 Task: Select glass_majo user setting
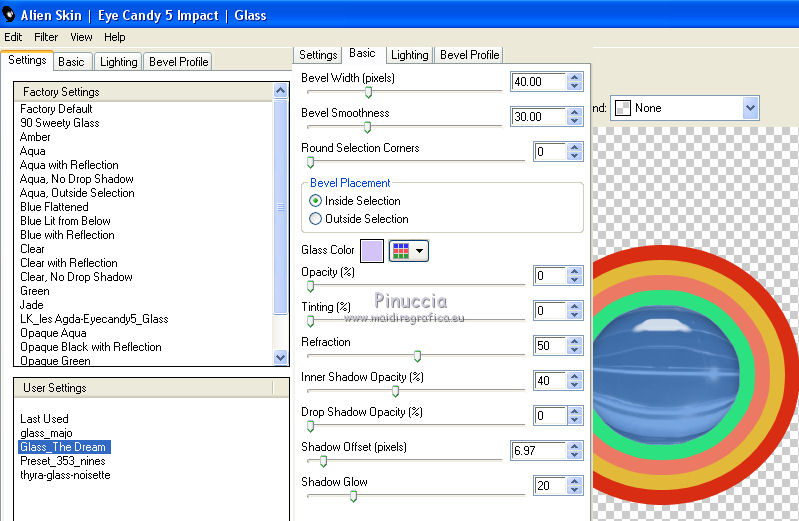click(46, 433)
